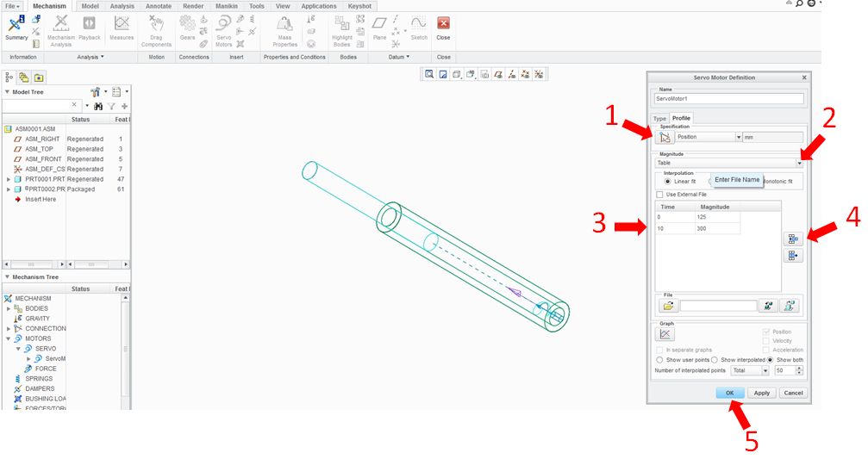Show the model tree view icon

[9, 78]
